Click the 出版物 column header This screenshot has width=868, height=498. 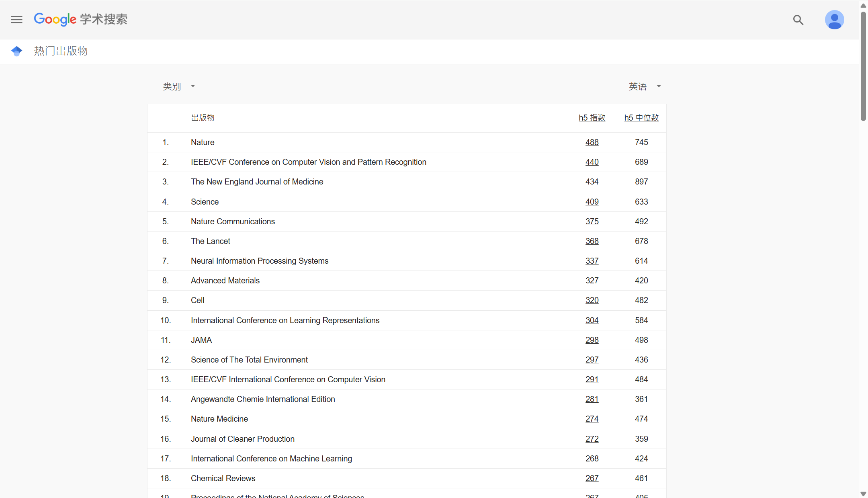[x=203, y=118]
